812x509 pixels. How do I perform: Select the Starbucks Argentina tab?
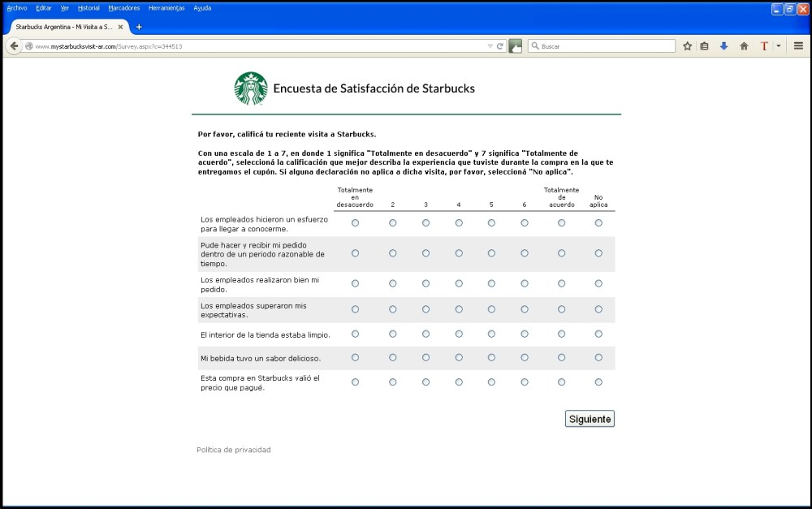65,25
